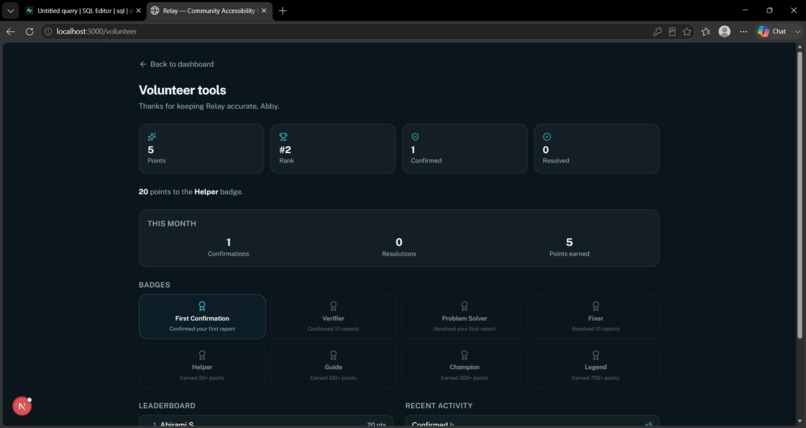This screenshot has width=806, height=428.
Task: Click 'Earned 750+ points' under Legend
Action: [596, 378]
